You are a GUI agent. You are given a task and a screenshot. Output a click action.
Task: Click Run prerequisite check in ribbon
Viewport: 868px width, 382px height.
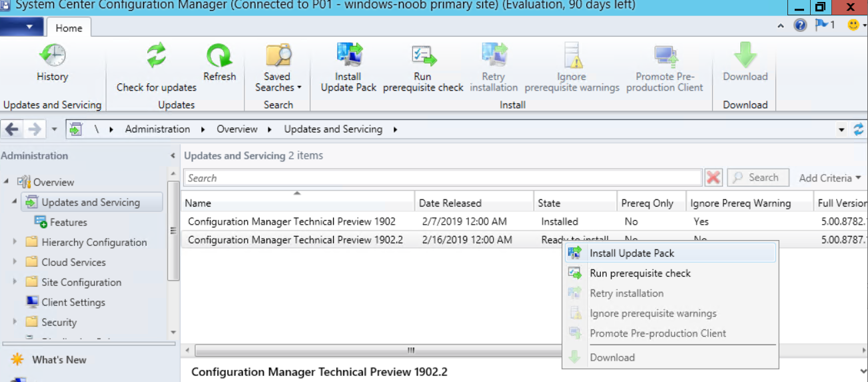[423, 67]
